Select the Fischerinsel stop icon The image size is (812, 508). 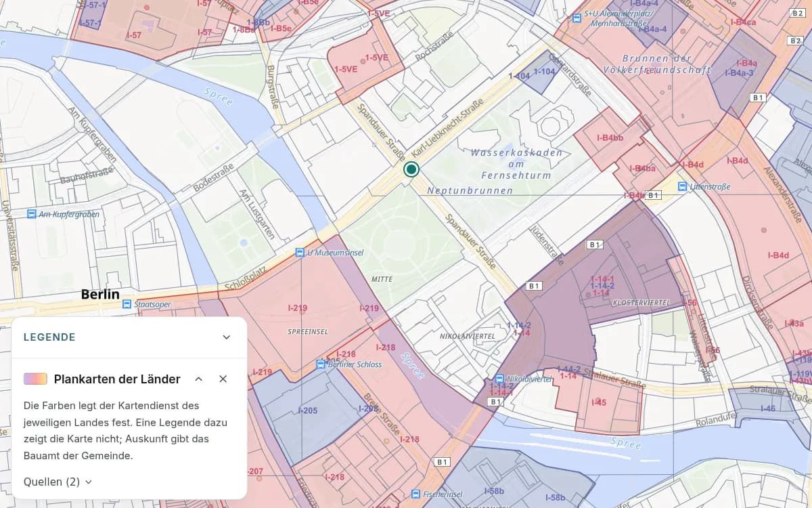click(x=415, y=494)
